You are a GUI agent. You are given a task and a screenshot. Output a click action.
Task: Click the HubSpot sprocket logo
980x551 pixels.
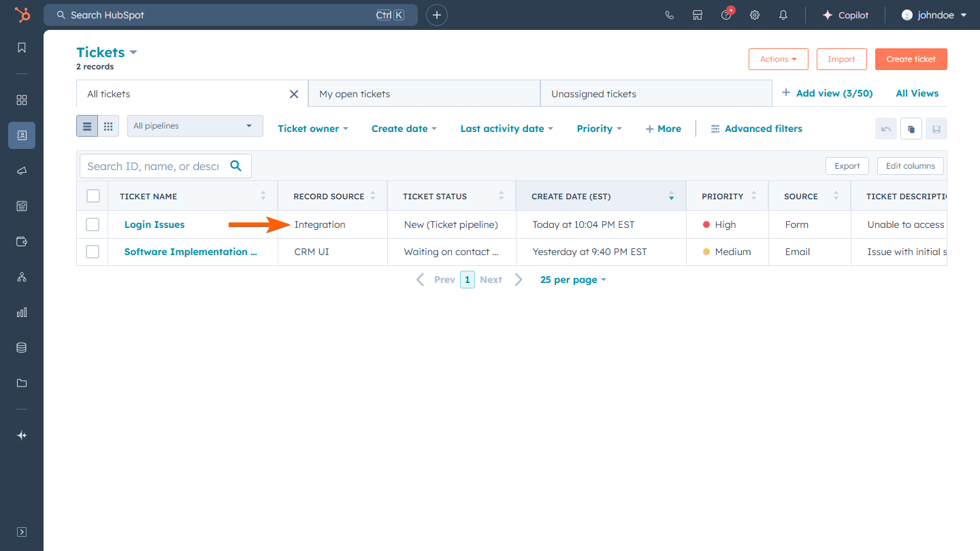(22, 15)
